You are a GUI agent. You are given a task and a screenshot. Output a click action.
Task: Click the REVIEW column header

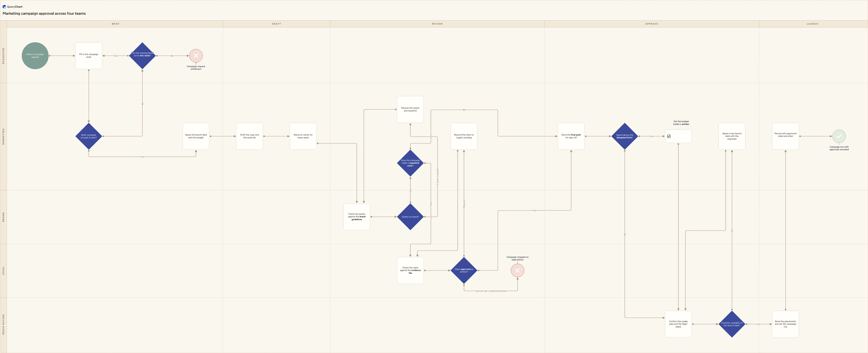pos(437,24)
